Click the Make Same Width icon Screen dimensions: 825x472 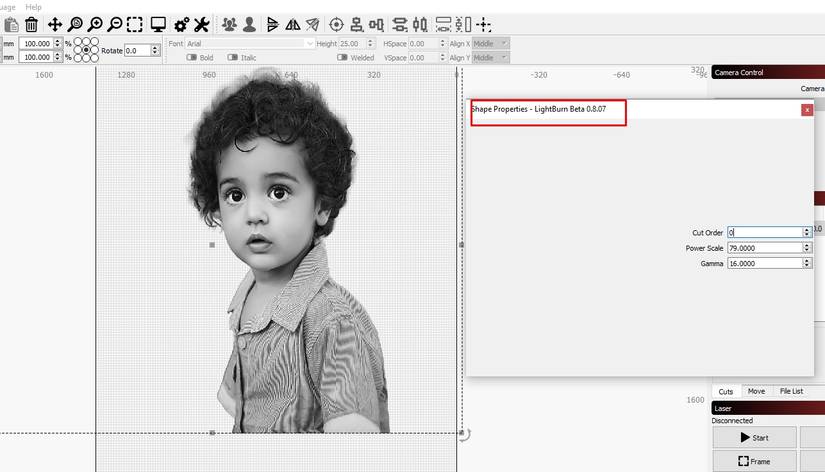(444, 25)
